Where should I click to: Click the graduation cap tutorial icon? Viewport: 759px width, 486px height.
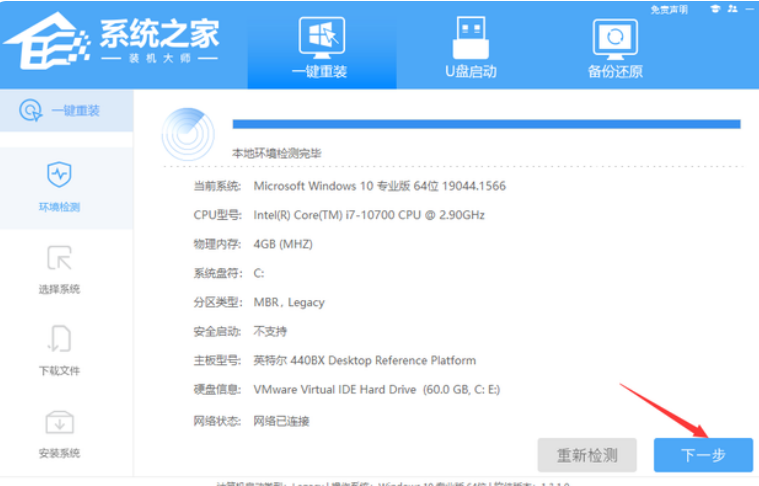(x=715, y=9)
